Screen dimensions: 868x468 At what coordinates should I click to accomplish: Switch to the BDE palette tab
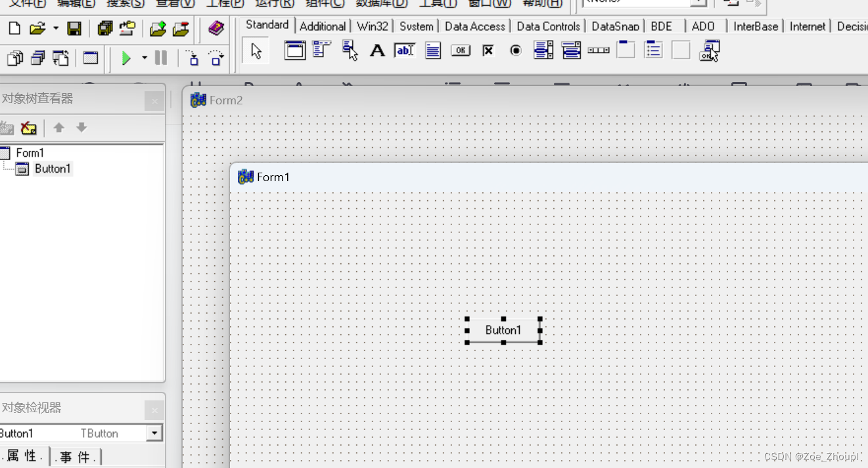pos(662,26)
